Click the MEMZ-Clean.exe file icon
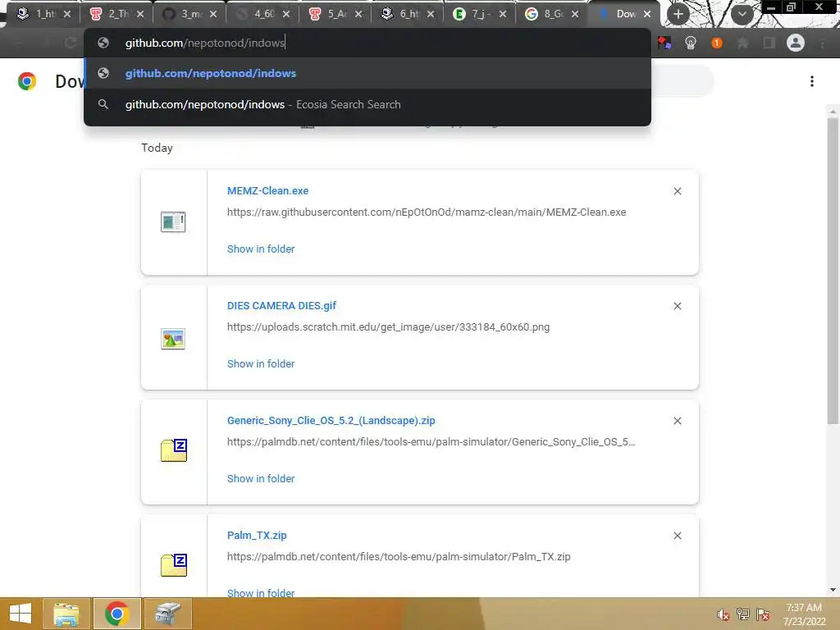840x630 pixels. pyautogui.click(x=173, y=221)
